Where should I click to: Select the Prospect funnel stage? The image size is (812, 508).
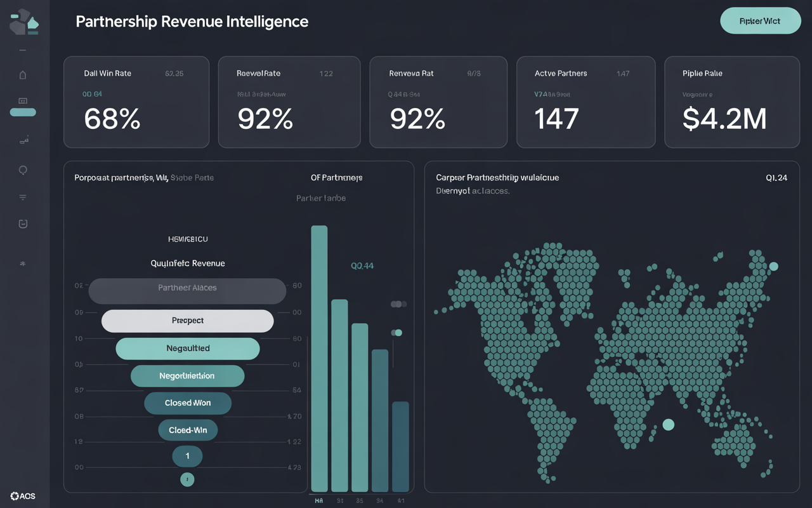(x=187, y=321)
